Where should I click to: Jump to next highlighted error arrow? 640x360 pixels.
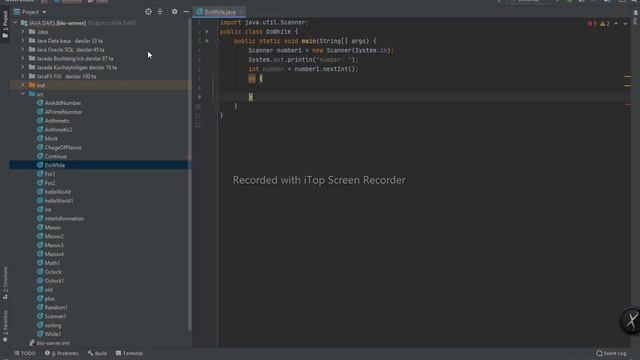(x=625, y=24)
